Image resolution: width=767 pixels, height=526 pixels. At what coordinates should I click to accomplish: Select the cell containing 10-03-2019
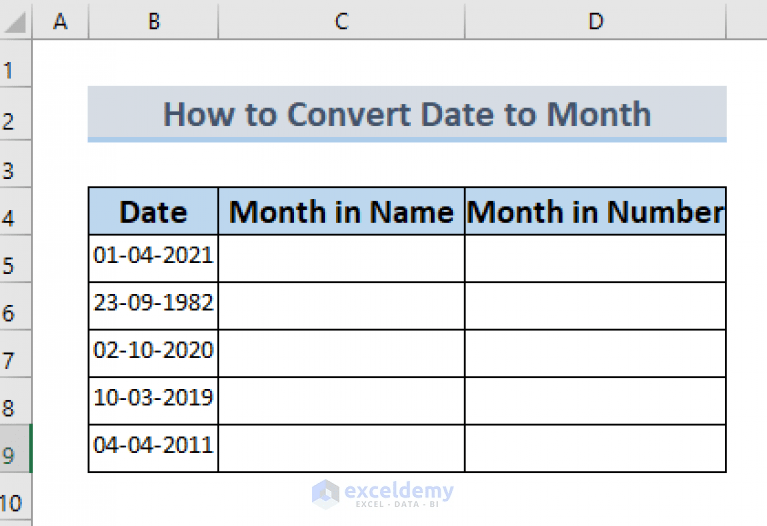154,401
